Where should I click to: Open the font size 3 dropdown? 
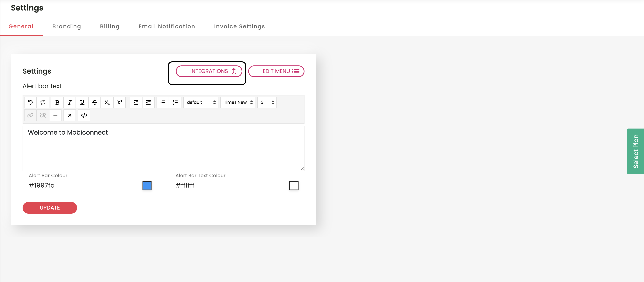(x=267, y=102)
